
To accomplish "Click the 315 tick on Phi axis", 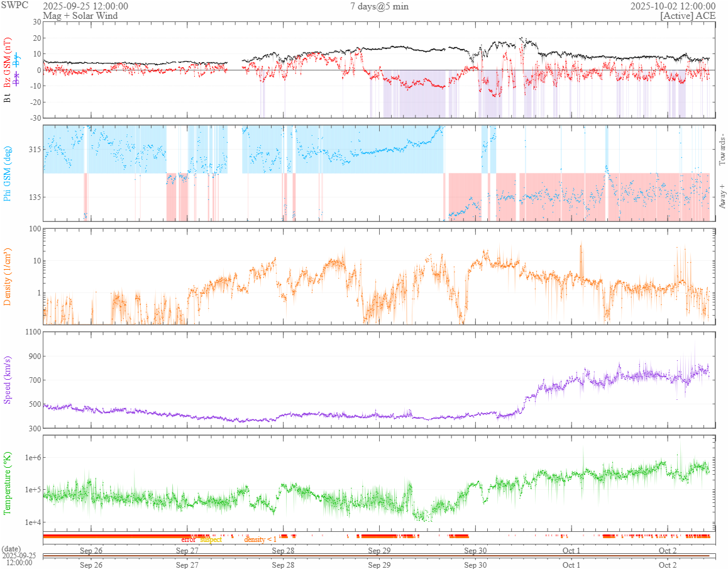I will pyautogui.click(x=35, y=149).
